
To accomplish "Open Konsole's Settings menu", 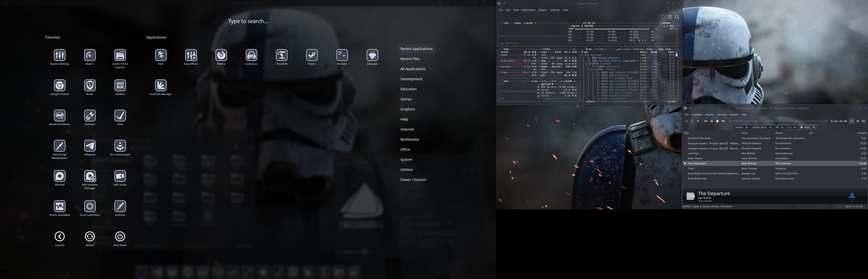I will pyautogui.click(x=555, y=10).
